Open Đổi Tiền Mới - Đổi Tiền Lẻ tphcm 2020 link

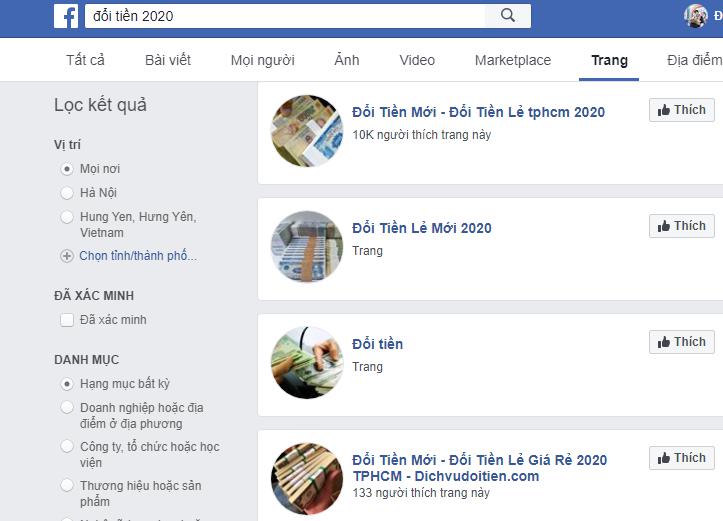pos(478,112)
